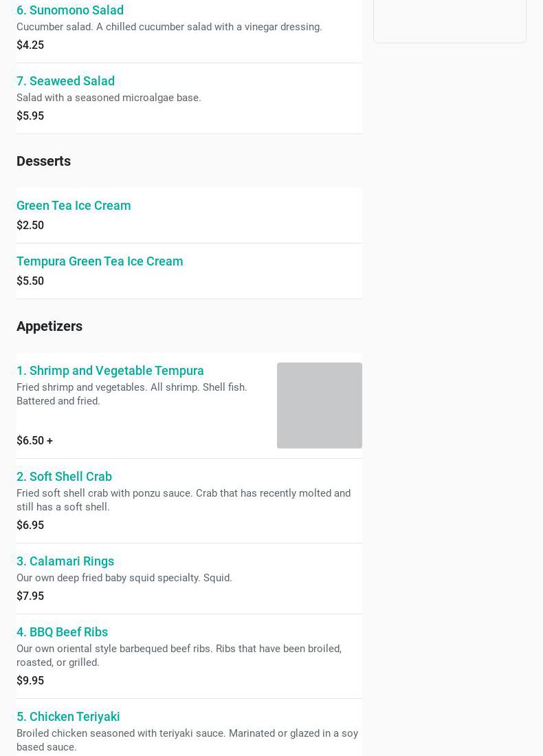This screenshot has width=543, height=756.
Task: Click the $7.95 Calamari Rings price
Action: (x=30, y=596)
